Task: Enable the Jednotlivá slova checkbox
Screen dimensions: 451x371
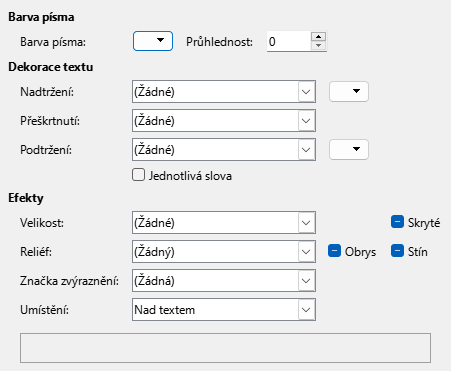Action: click(138, 175)
